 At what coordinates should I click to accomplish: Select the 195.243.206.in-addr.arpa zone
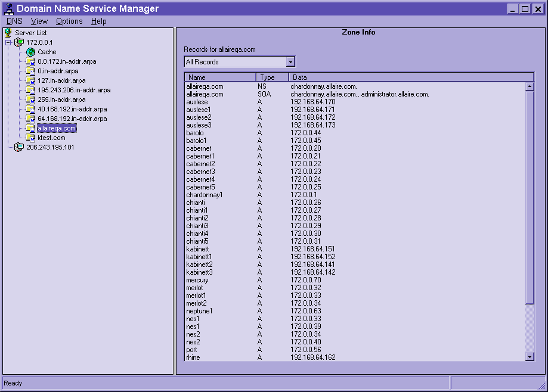pos(74,90)
